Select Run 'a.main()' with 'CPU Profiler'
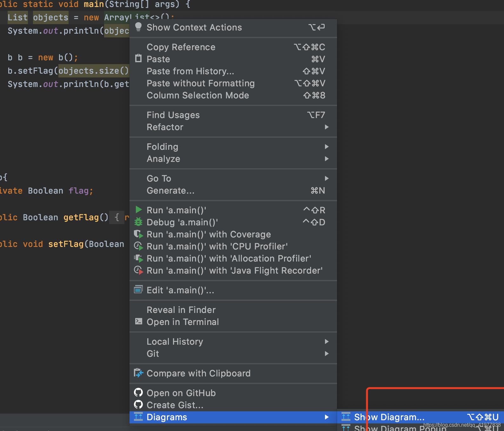 233,246
